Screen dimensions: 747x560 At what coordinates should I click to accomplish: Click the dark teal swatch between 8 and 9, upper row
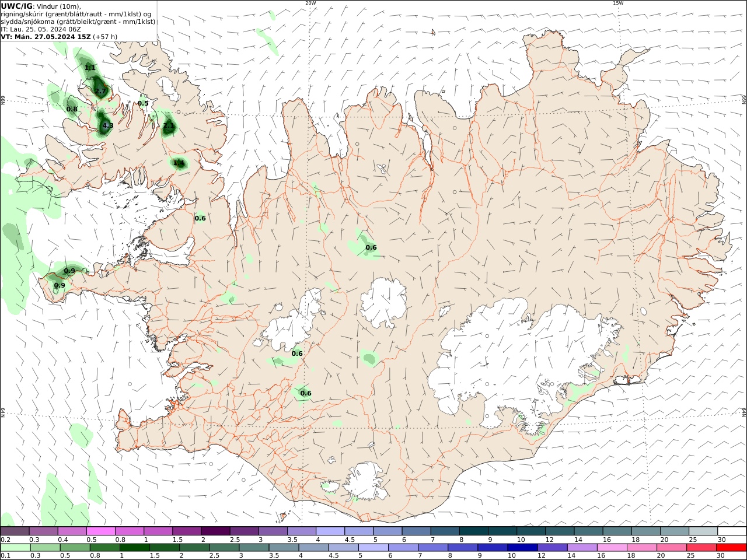[473, 531]
